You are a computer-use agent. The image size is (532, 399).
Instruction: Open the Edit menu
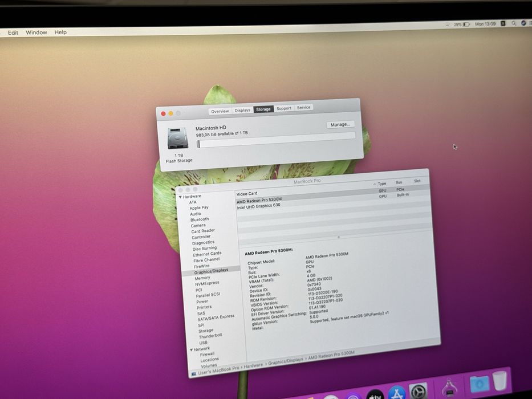13,32
